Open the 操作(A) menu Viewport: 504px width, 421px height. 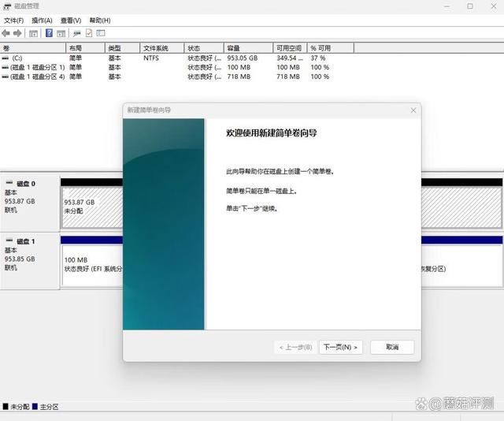42,20
